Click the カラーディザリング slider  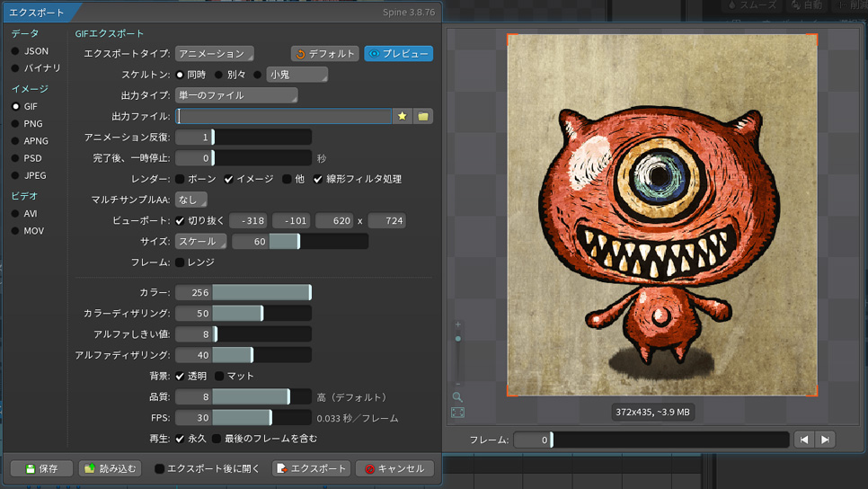pyautogui.click(x=244, y=314)
